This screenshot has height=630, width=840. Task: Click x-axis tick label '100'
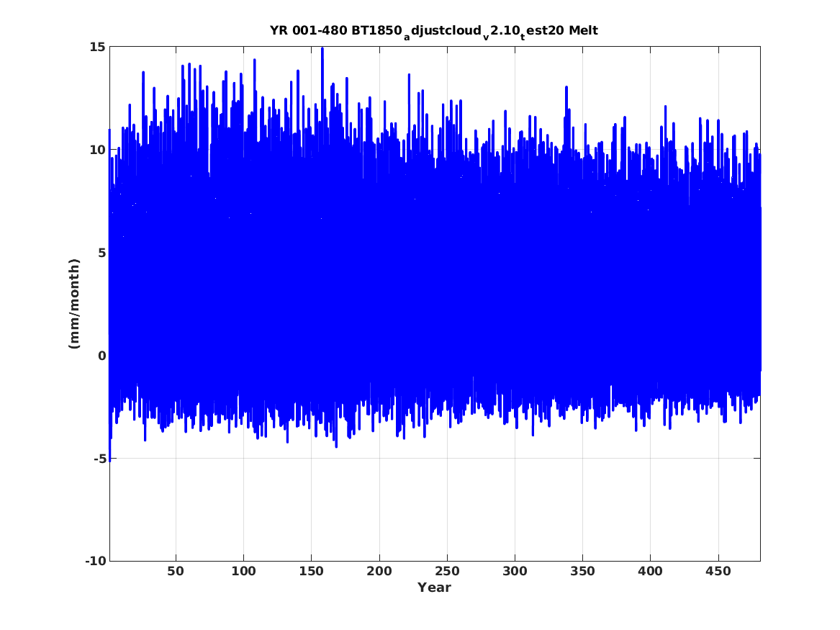tap(243, 571)
